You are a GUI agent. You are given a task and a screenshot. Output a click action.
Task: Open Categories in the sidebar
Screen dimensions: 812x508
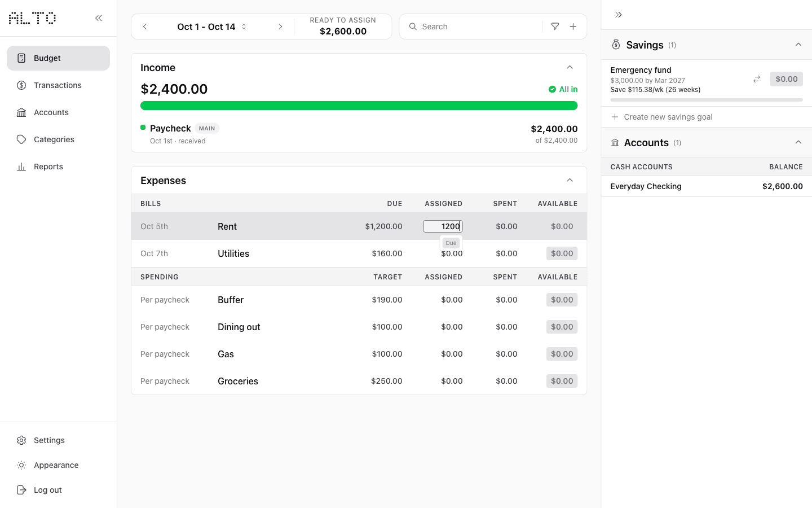pos(58,139)
